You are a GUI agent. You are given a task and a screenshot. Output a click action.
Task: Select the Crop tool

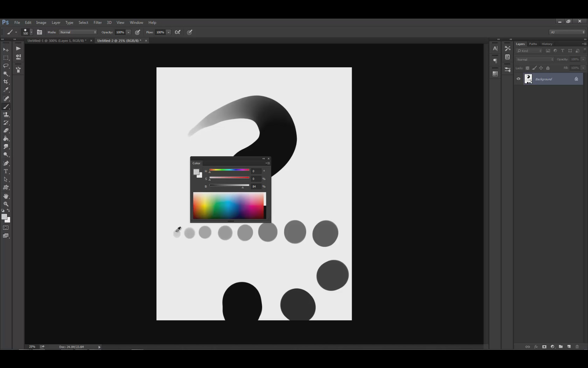[x=6, y=82]
